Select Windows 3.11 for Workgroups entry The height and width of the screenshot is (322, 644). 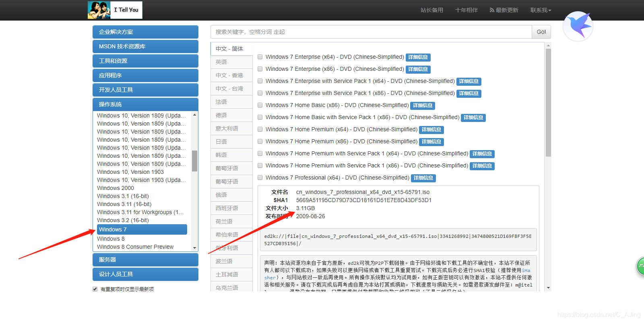click(140, 212)
